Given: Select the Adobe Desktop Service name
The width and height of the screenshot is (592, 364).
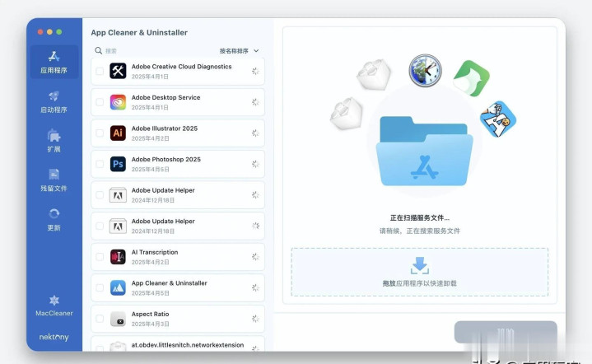Looking at the screenshot, I should pos(165,97).
